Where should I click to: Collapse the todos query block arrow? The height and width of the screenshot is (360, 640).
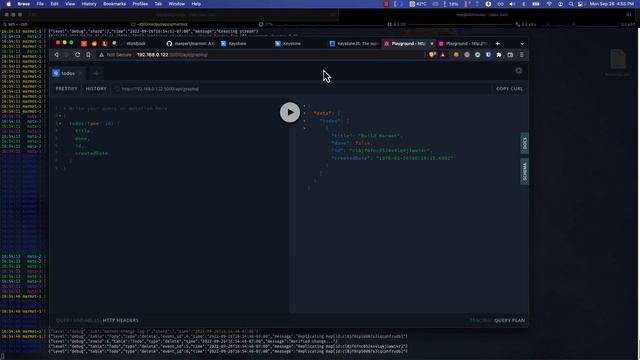coord(60,123)
